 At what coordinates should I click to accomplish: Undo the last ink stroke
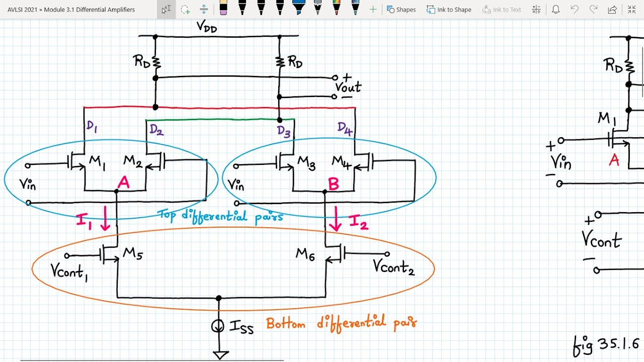(x=575, y=10)
